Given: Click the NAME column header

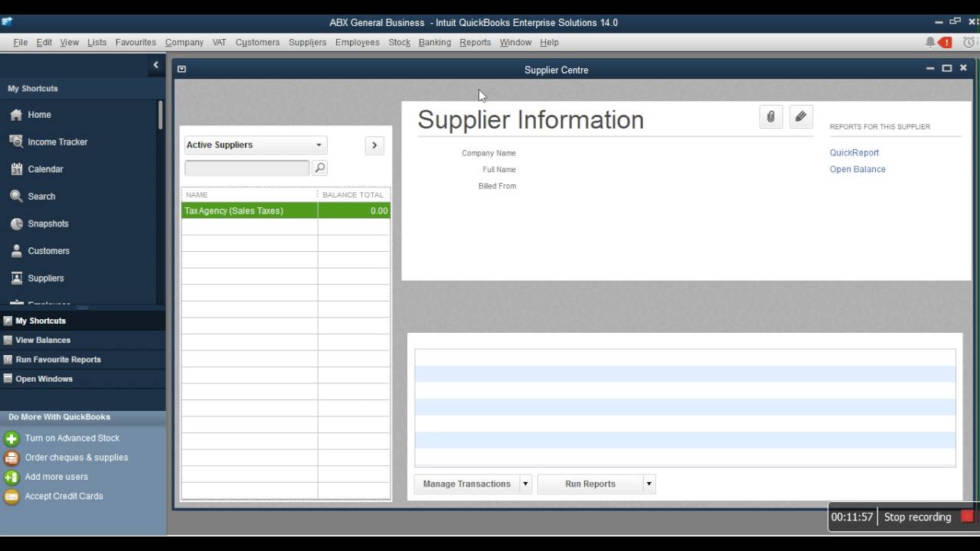Looking at the screenshot, I should coord(249,194).
